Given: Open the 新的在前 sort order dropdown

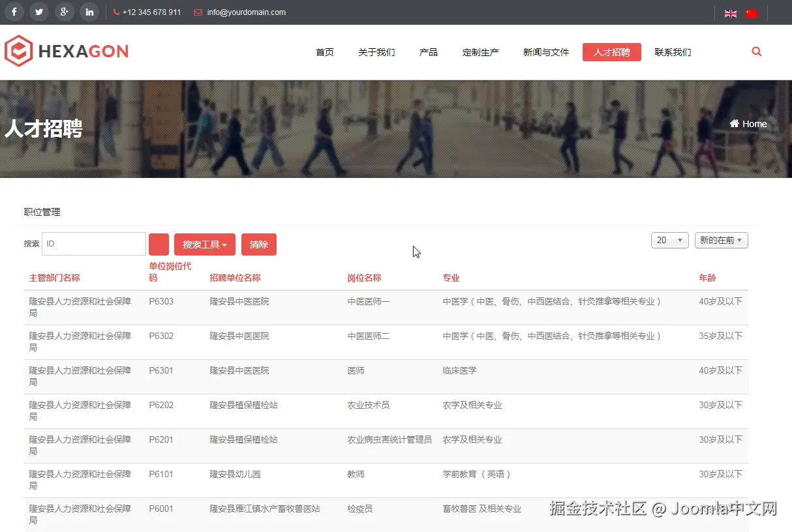Looking at the screenshot, I should [x=721, y=240].
